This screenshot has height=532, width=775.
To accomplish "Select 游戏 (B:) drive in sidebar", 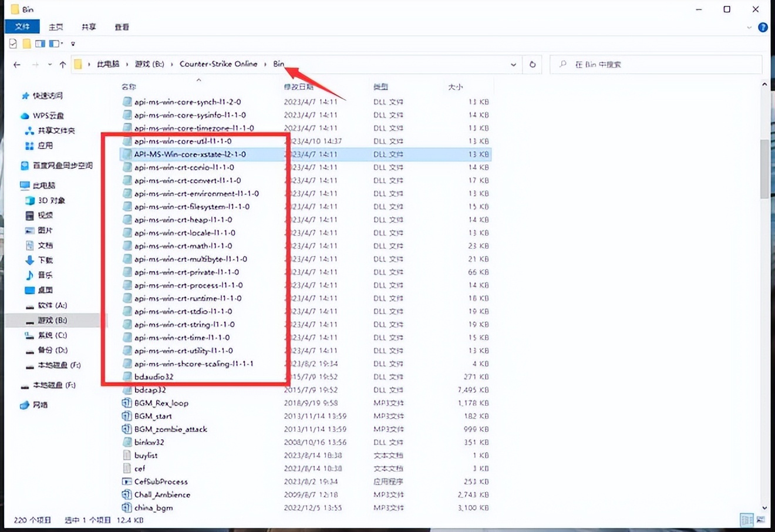I will pyautogui.click(x=52, y=320).
